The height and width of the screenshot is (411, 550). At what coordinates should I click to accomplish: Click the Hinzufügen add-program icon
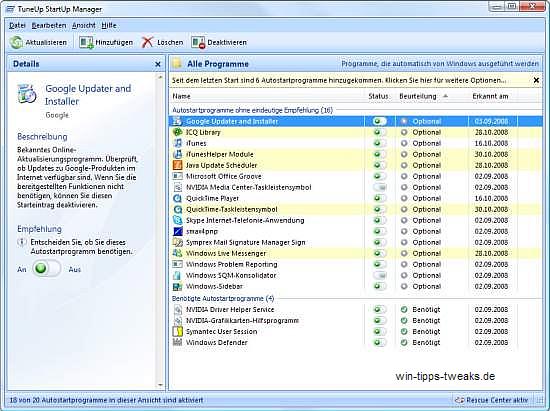tap(86, 42)
